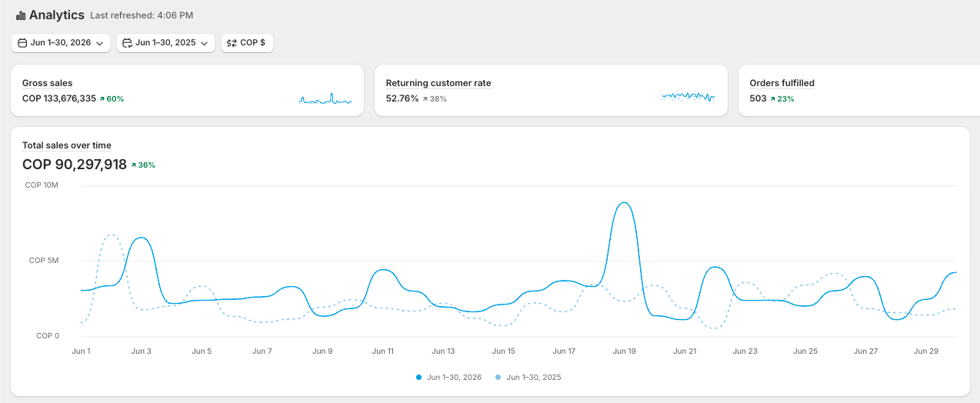Screen dimensions: 980x403
Task: Open the Returning customer rate card title
Action: click(438, 83)
